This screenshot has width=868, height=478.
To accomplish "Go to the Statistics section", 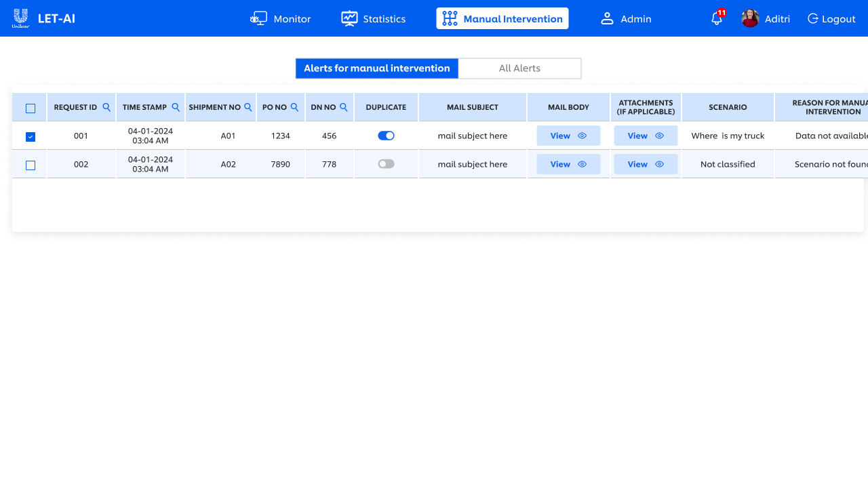I will click(373, 19).
